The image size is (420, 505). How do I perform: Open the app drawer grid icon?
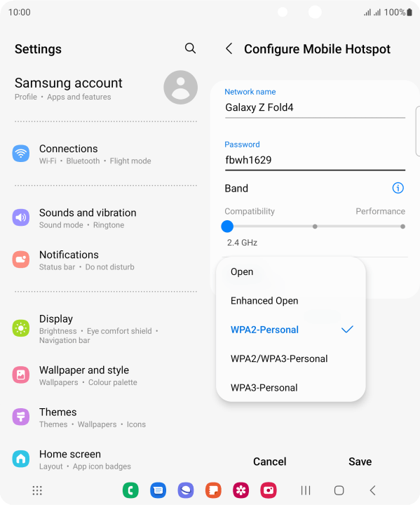coord(37,490)
